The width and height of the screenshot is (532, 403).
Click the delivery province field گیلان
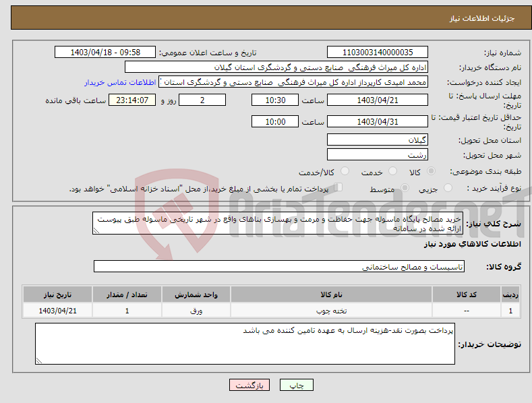click(x=378, y=139)
